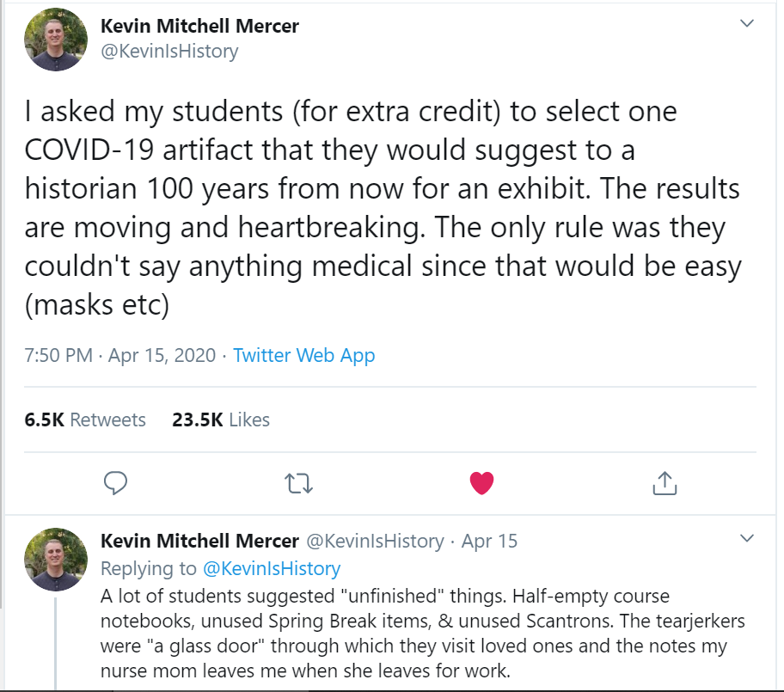Open the main tweet's chevron menu

pos(746,23)
